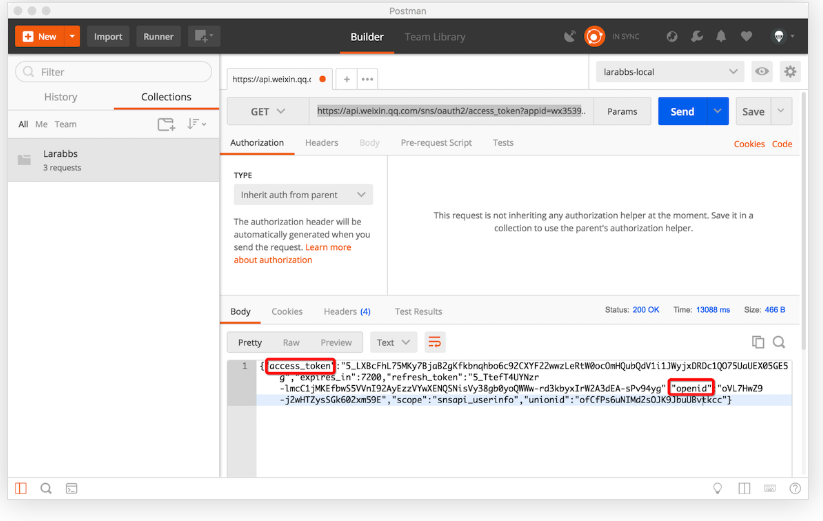Click the lightbulb icon in status bar
The width and height of the screenshot is (823, 521).
(x=718, y=488)
